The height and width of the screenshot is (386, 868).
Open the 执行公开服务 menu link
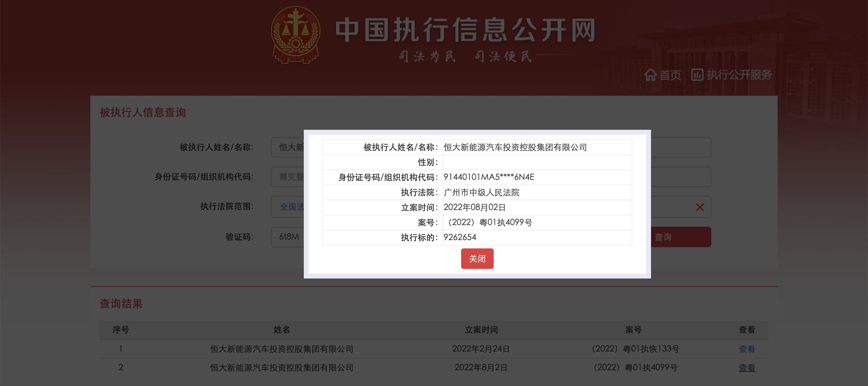pyautogui.click(x=739, y=75)
